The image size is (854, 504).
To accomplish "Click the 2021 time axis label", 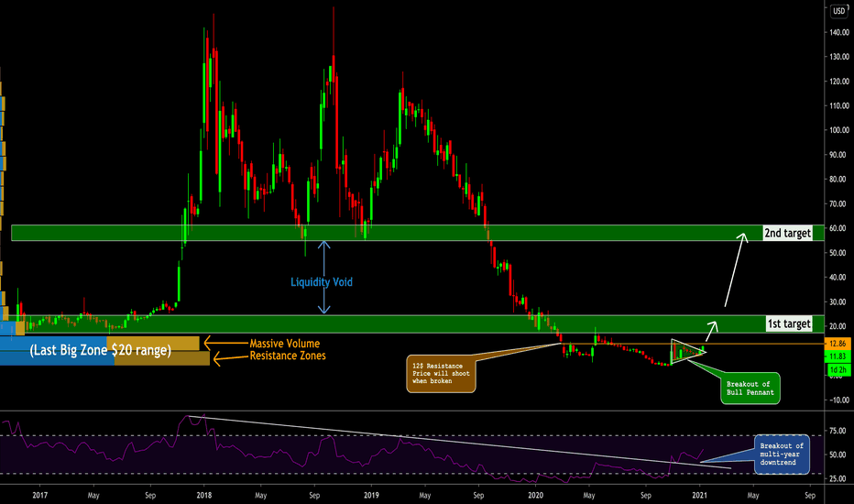I will (700, 495).
